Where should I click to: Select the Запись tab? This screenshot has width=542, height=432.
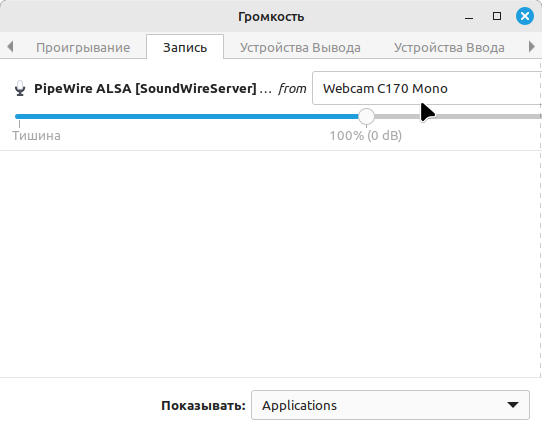(x=185, y=47)
